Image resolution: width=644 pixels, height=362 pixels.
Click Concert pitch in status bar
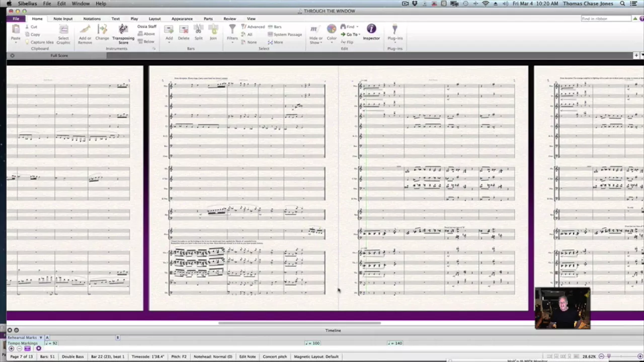click(x=275, y=356)
